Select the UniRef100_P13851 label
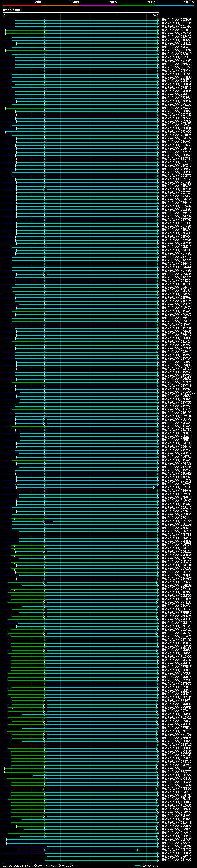 [x=177, y=514]
